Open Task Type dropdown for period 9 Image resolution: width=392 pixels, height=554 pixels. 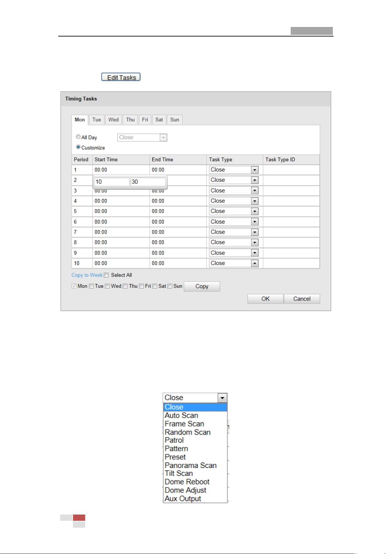pos(234,253)
